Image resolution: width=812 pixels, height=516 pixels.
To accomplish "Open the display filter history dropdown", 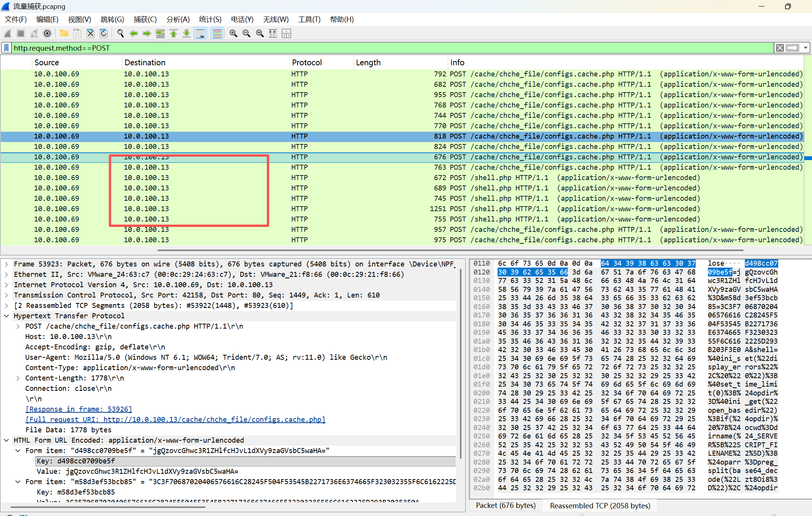I will click(805, 48).
